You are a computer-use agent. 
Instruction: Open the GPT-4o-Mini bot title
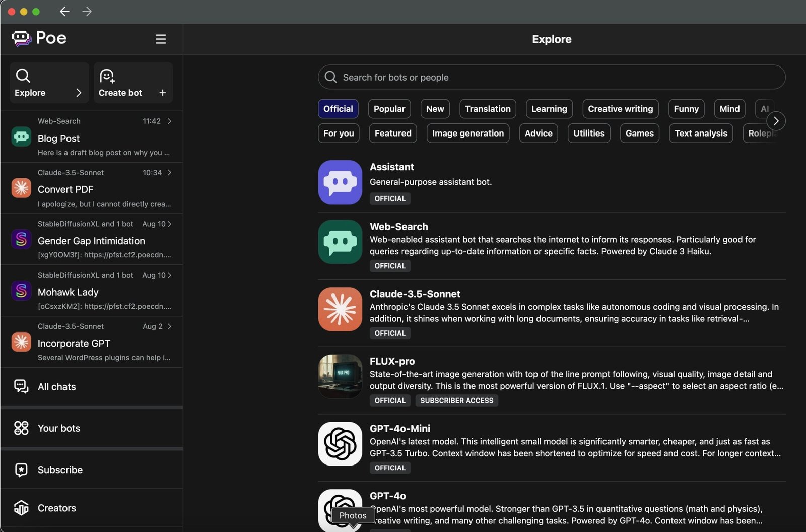pyautogui.click(x=400, y=429)
